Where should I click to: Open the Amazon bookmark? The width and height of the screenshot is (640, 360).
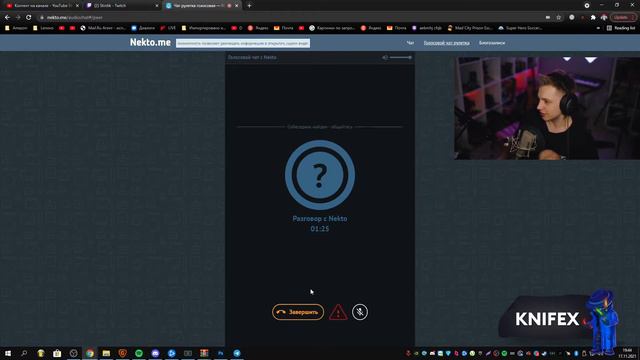16,28
